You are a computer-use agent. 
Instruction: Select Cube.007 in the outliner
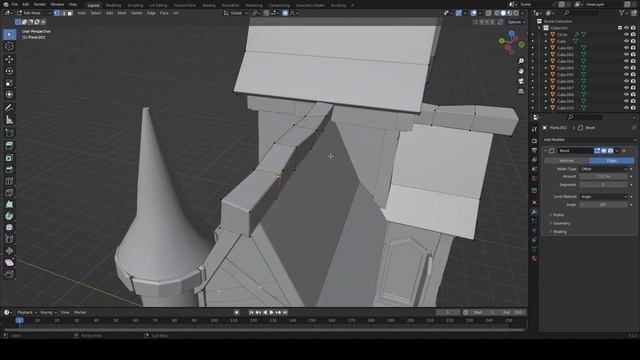pos(565,88)
